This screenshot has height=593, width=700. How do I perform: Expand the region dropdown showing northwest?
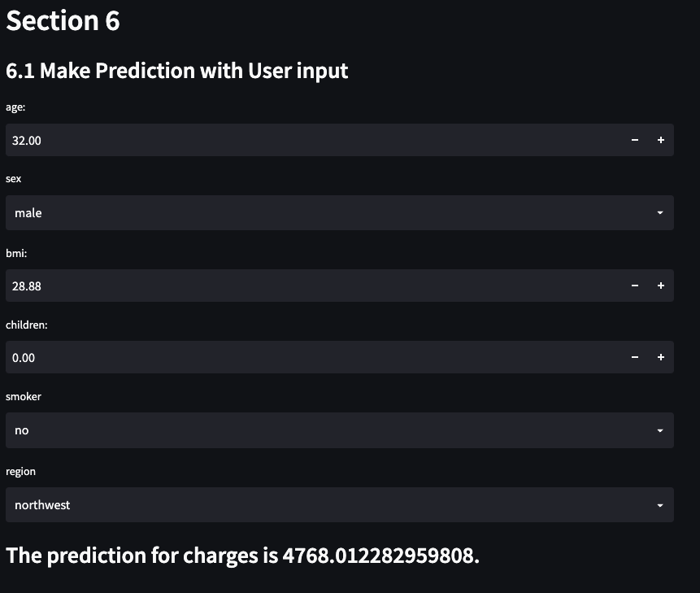click(340, 504)
